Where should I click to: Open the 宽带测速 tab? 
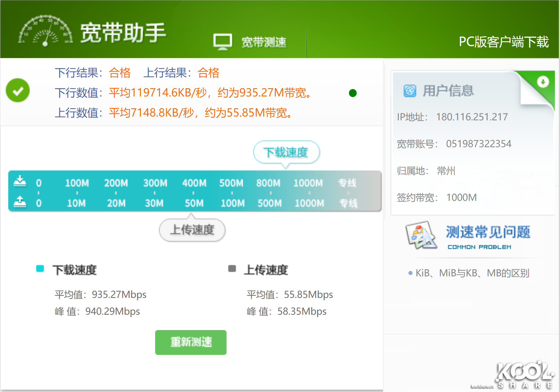[263, 42]
